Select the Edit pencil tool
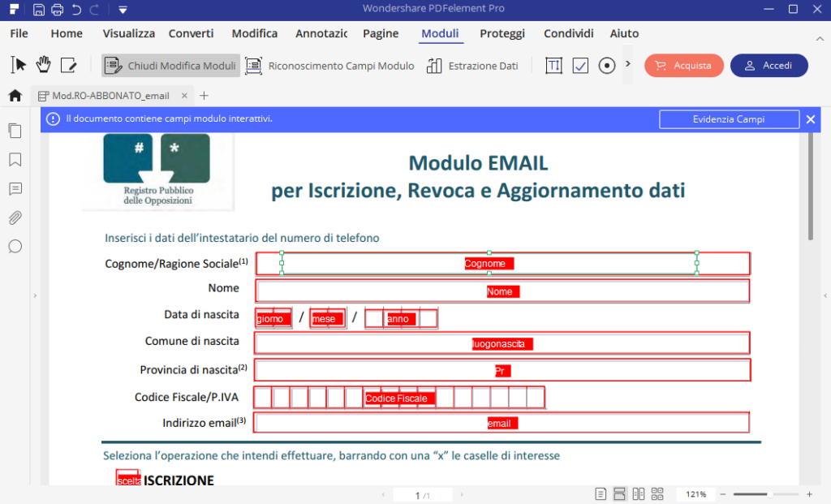Image resolution: width=831 pixels, height=504 pixels. [x=68, y=65]
